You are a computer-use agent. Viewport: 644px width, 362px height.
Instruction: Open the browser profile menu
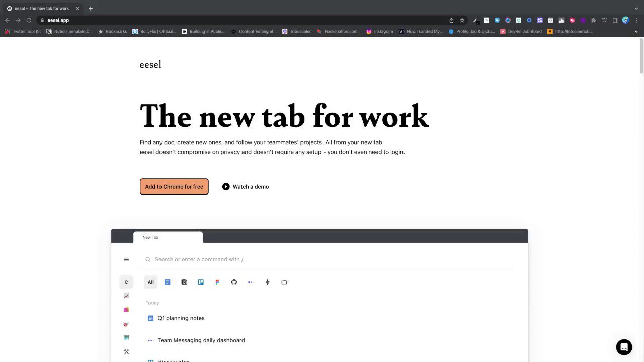coord(625,20)
